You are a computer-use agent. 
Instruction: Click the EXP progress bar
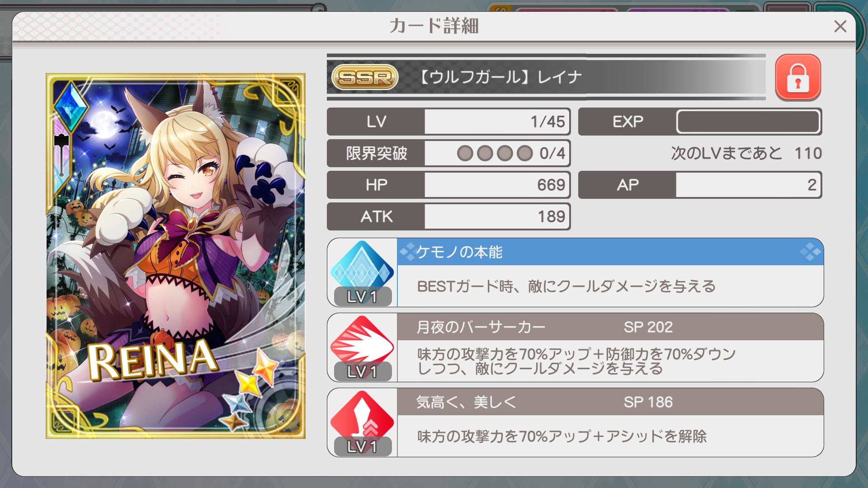(748, 122)
